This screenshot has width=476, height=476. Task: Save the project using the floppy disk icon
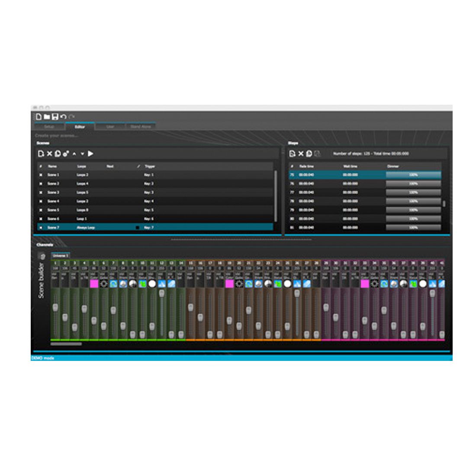coord(55,117)
